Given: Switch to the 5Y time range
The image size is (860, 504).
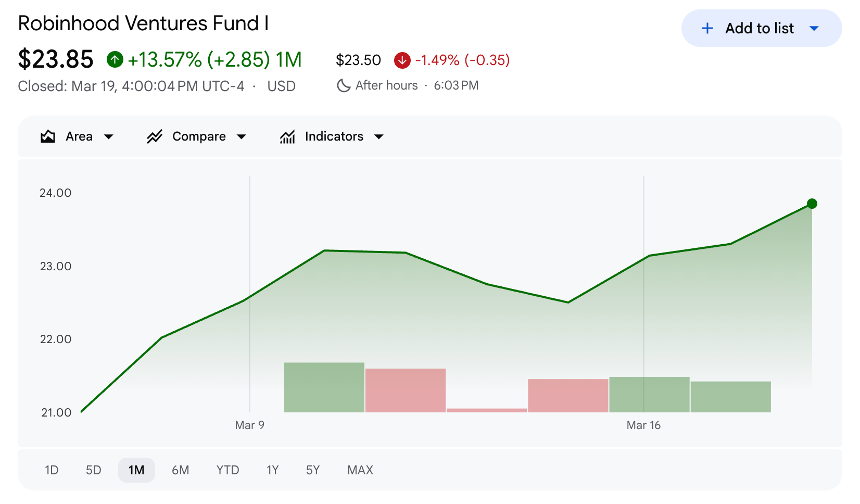Looking at the screenshot, I should [313, 470].
